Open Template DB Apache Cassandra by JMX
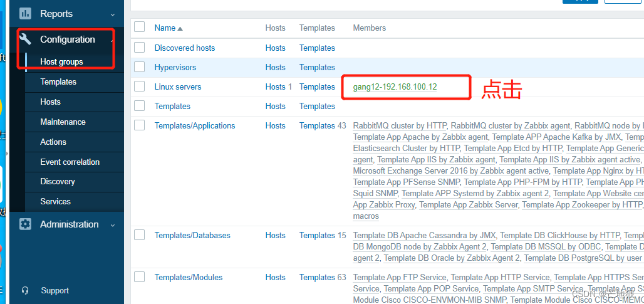This screenshot has height=304, width=644. tap(425, 236)
